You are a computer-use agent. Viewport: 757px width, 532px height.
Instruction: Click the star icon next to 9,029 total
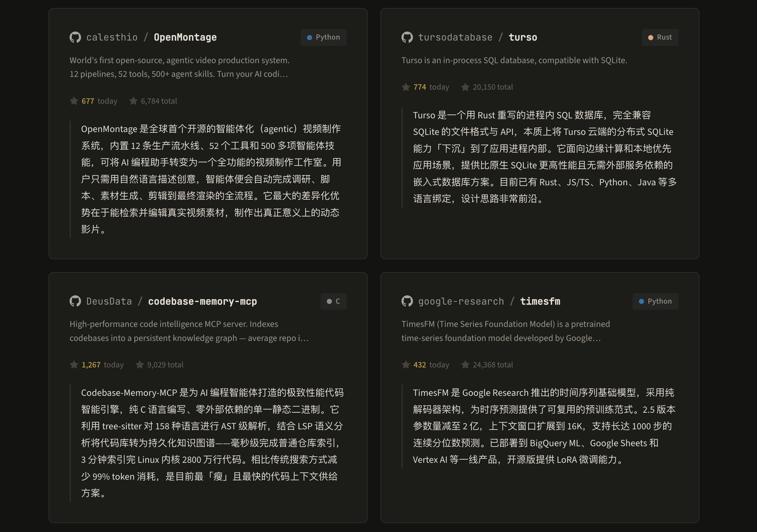[x=140, y=365]
